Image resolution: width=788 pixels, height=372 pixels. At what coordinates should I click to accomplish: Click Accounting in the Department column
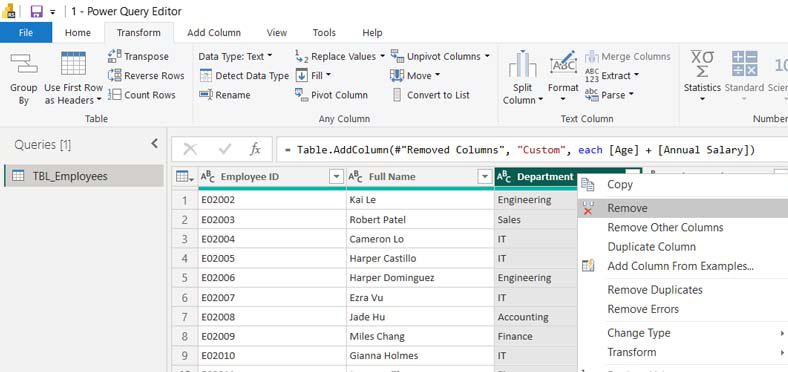pyautogui.click(x=523, y=317)
